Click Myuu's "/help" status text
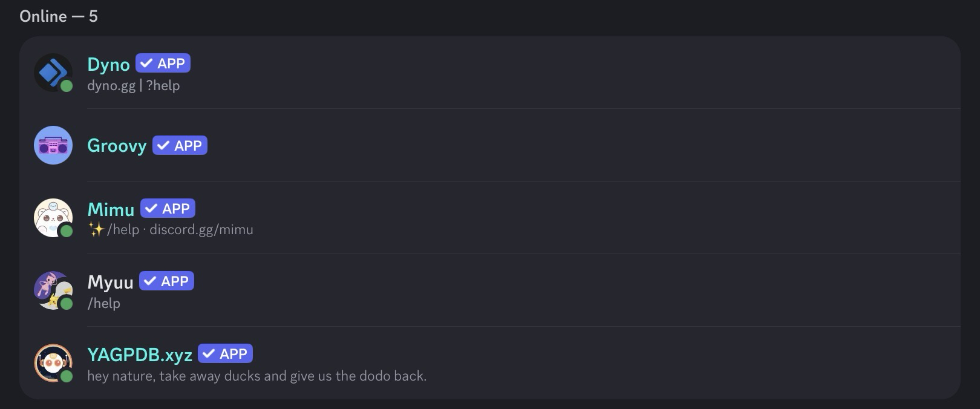The height and width of the screenshot is (409, 980). (x=103, y=303)
